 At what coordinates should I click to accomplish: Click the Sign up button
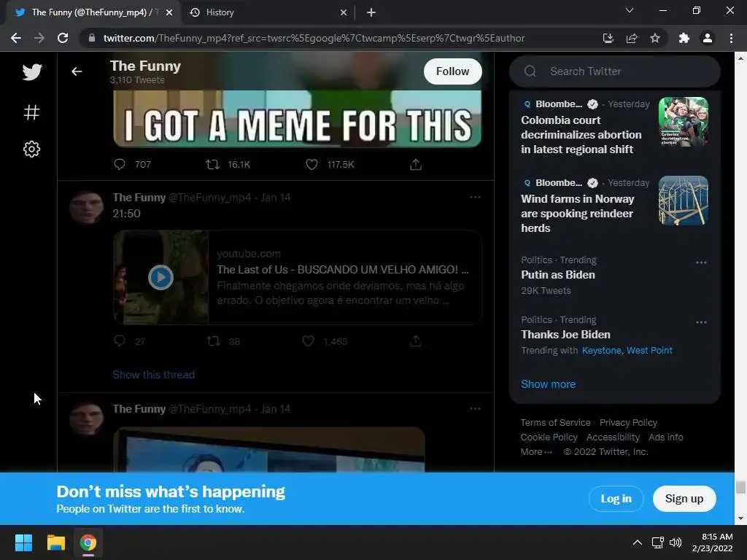click(684, 499)
